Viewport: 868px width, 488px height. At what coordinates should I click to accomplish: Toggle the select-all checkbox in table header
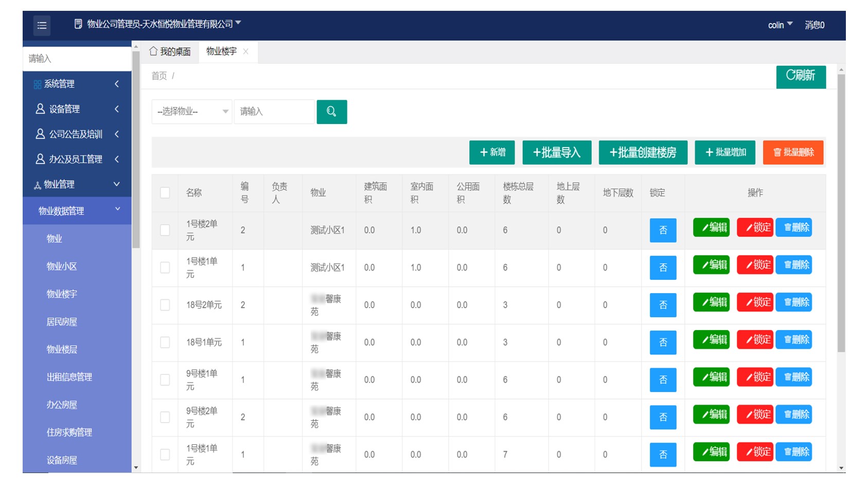click(x=165, y=193)
